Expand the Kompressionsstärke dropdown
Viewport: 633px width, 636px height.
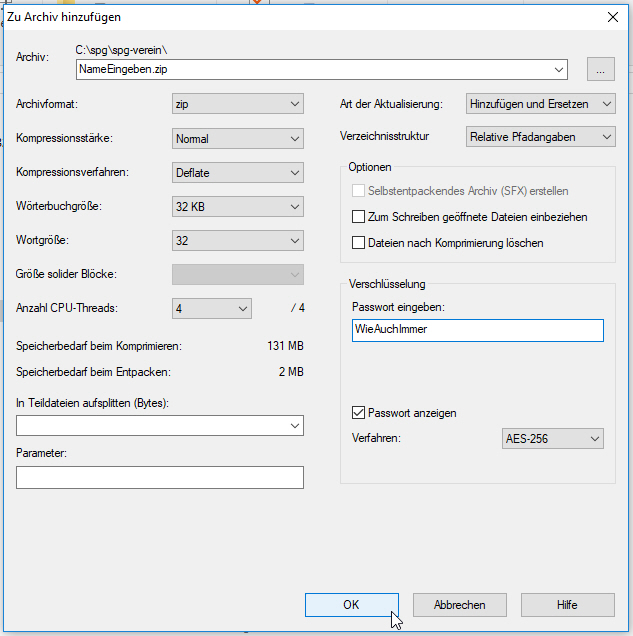click(x=237, y=139)
